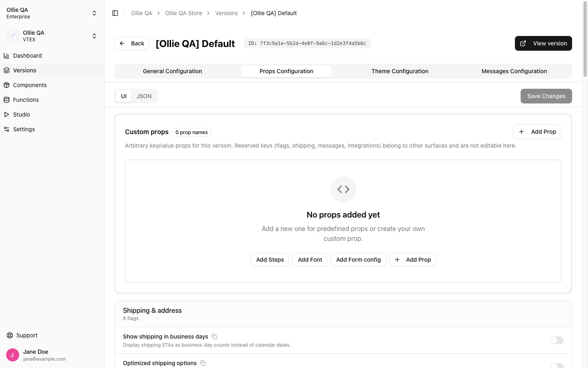The height and width of the screenshot is (368, 588).
Task: Select the Props Configuration tab
Action: point(286,71)
